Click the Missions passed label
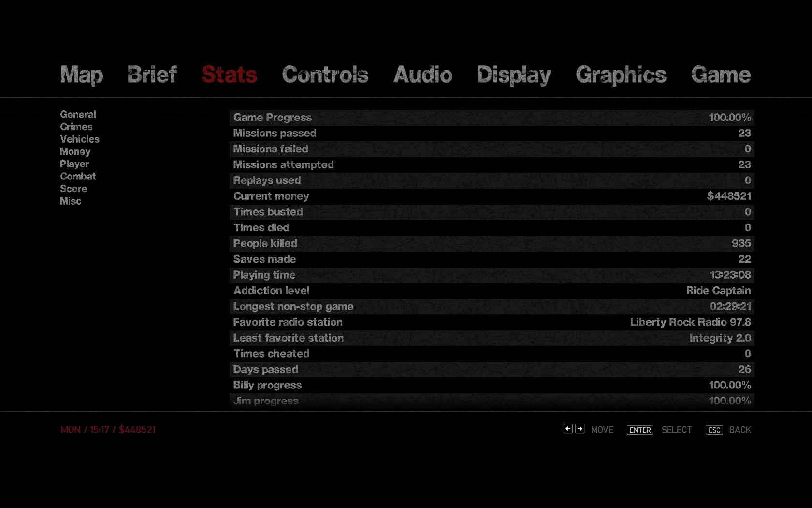Image resolution: width=812 pixels, height=508 pixels. pos(275,133)
